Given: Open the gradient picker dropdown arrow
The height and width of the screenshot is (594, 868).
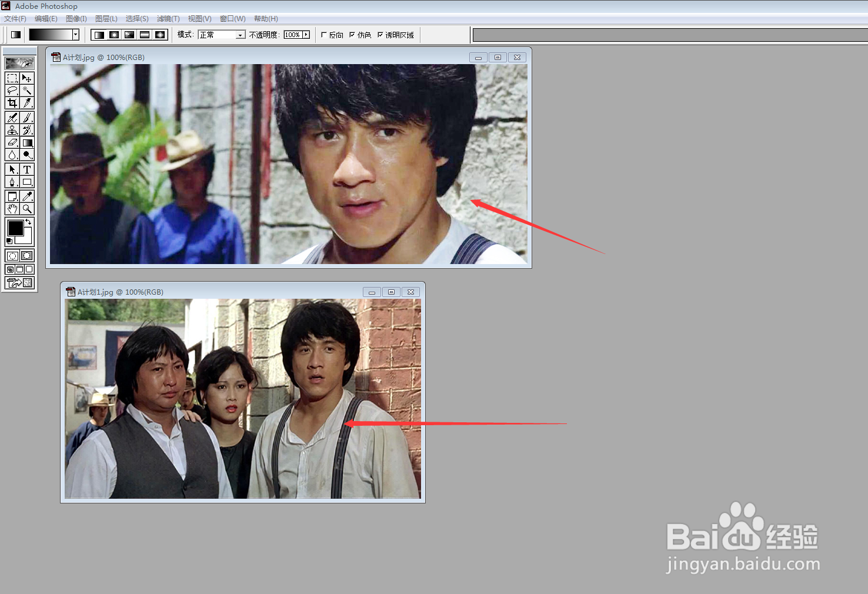Looking at the screenshot, I should [75, 35].
